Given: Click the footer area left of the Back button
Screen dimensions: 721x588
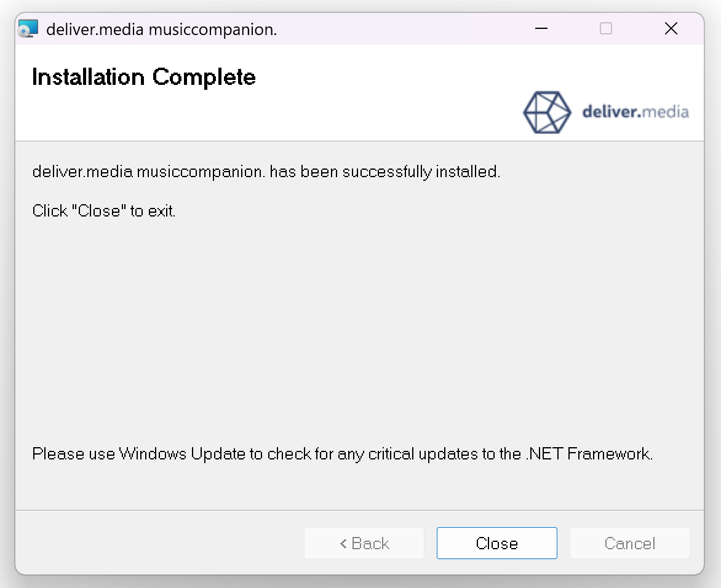Looking at the screenshot, I should [159, 543].
